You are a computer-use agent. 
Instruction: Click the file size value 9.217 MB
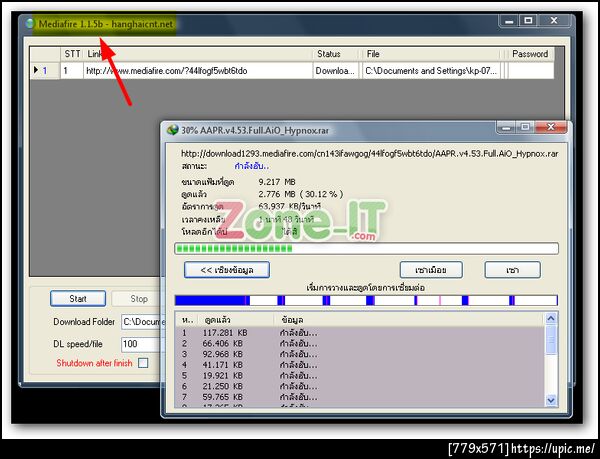tap(277, 182)
